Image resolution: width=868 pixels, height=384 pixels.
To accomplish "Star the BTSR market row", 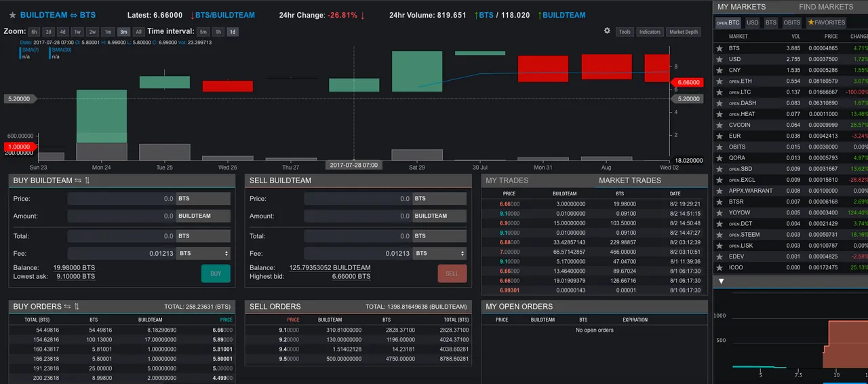I will click(719, 201).
